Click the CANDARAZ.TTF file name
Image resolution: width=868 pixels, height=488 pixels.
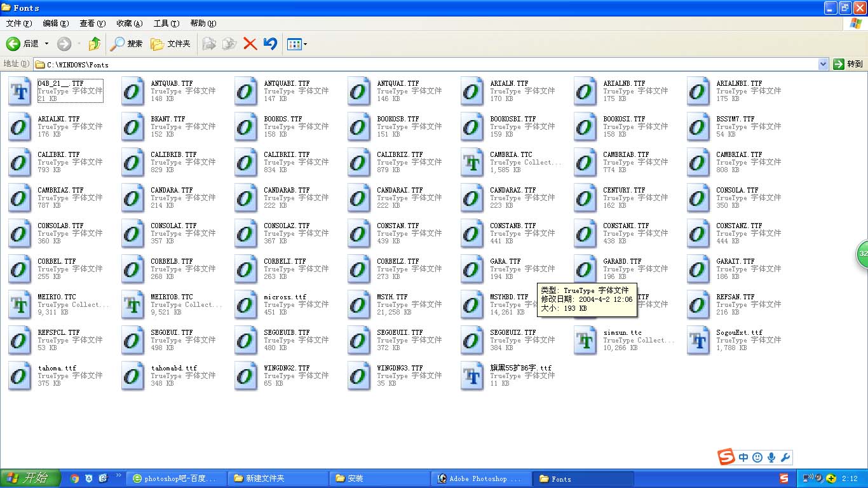pos(513,190)
